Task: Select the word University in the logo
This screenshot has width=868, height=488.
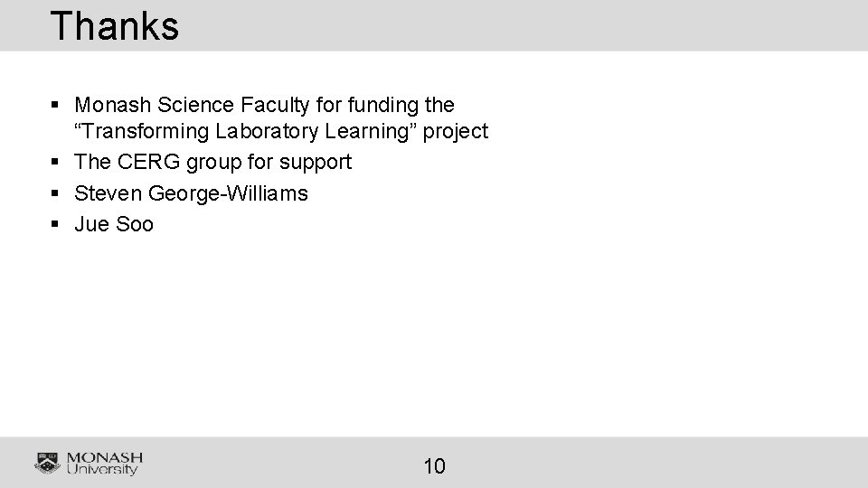Action: pos(102,470)
